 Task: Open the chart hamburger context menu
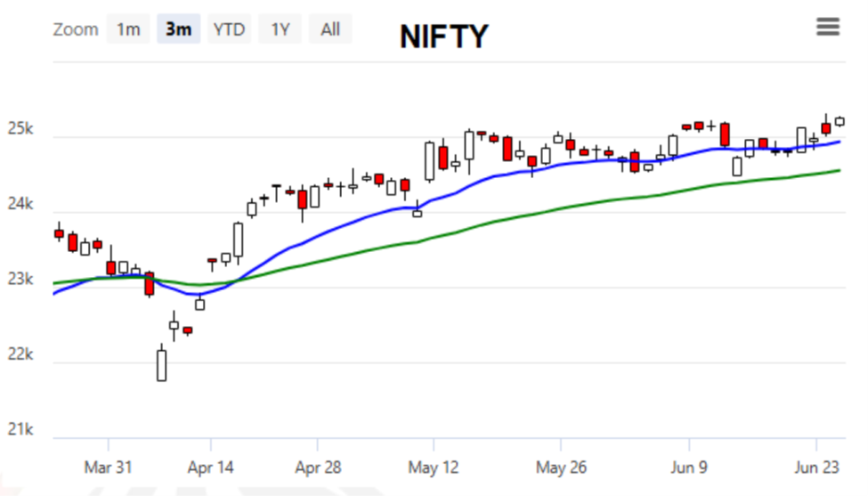coord(828,27)
